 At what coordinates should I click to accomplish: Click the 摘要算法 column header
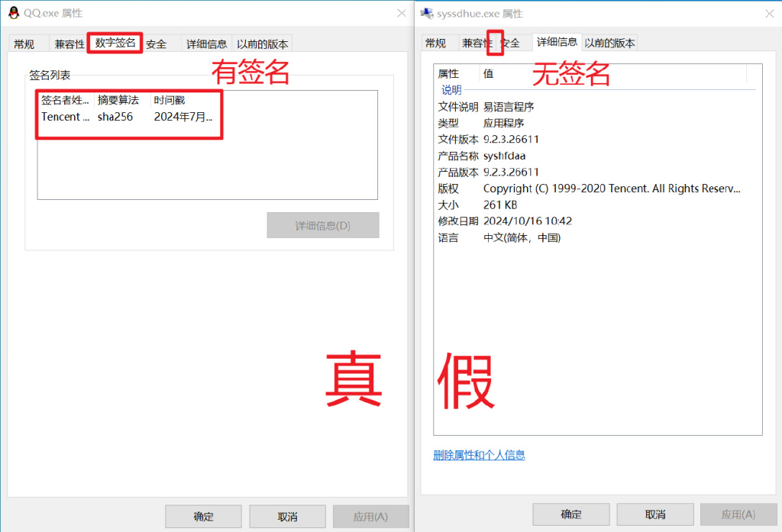tap(121, 100)
